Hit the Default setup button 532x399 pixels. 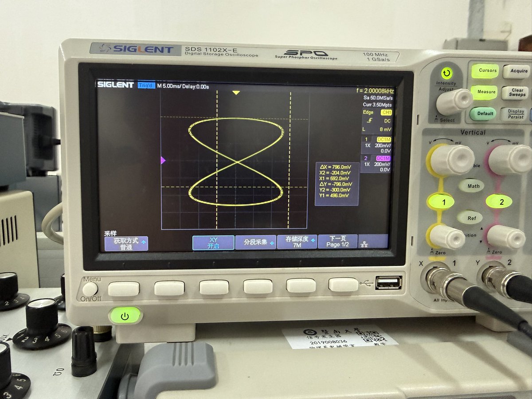(482, 113)
